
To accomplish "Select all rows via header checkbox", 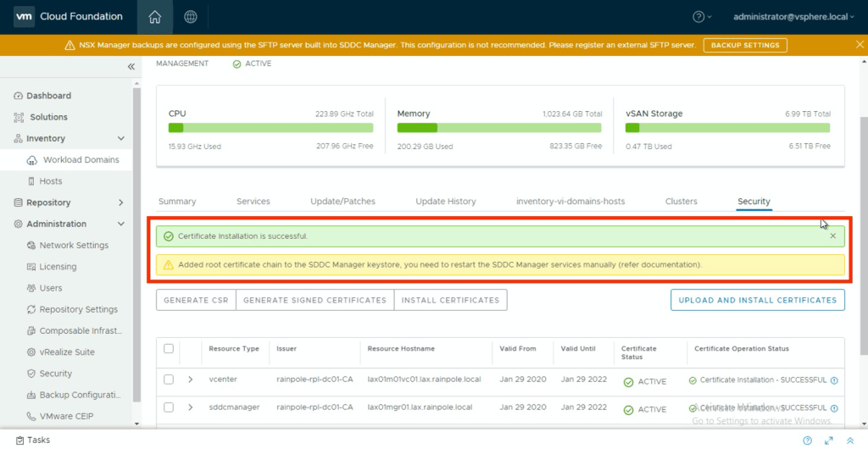I will [169, 349].
